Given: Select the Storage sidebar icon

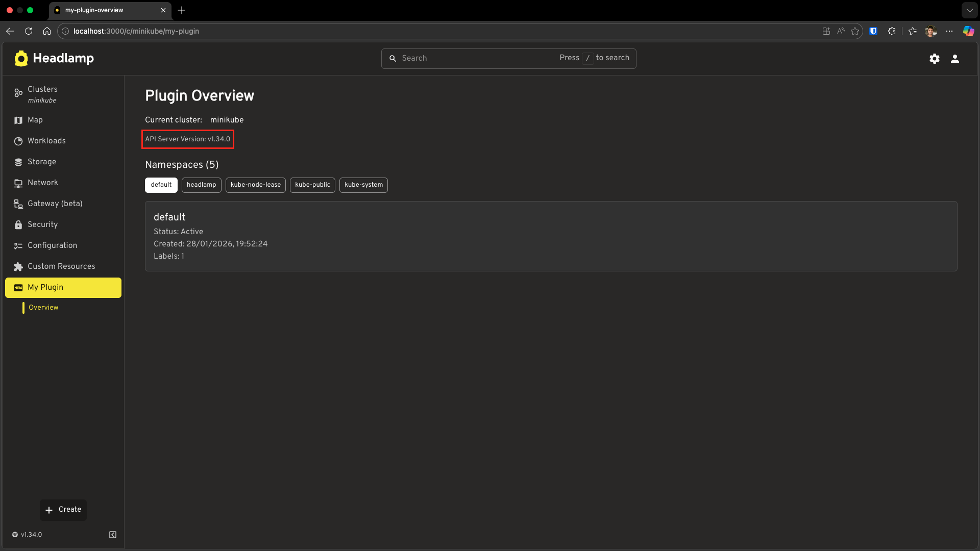Looking at the screenshot, I should (x=18, y=162).
